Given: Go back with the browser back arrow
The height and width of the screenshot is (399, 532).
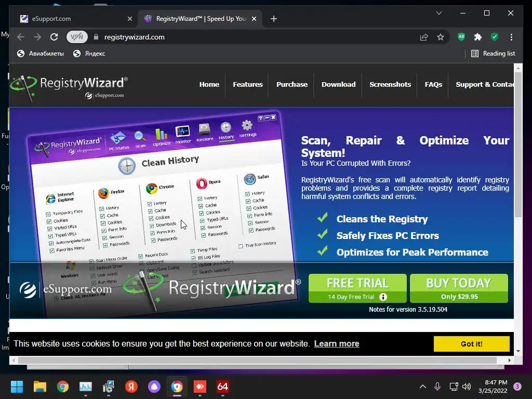Looking at the screenshot, I should (x=21, y=37).
